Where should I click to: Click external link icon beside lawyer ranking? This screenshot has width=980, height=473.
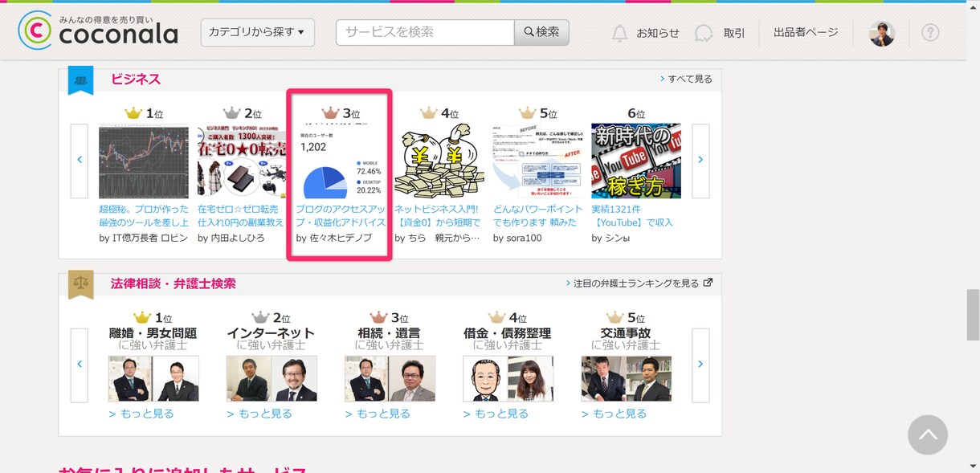(x=708, y=283)
